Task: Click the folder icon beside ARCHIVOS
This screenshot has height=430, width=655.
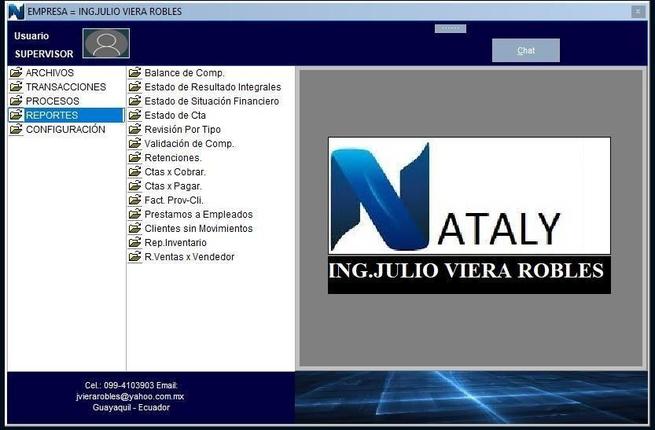Action: pos(16,73)
